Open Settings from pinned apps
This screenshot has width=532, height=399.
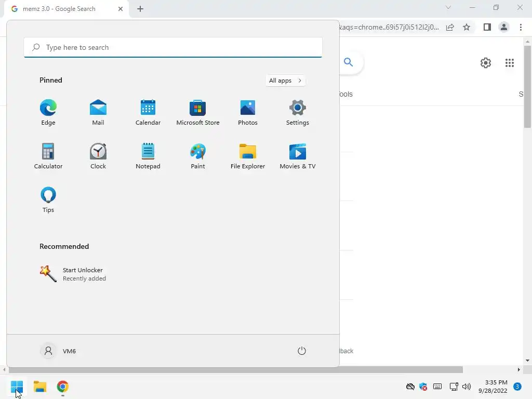pyautogui.click(x=298, y=113)
